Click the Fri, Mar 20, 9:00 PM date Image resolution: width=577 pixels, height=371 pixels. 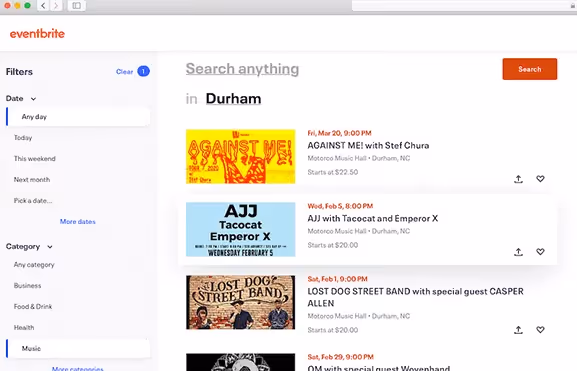339,133
